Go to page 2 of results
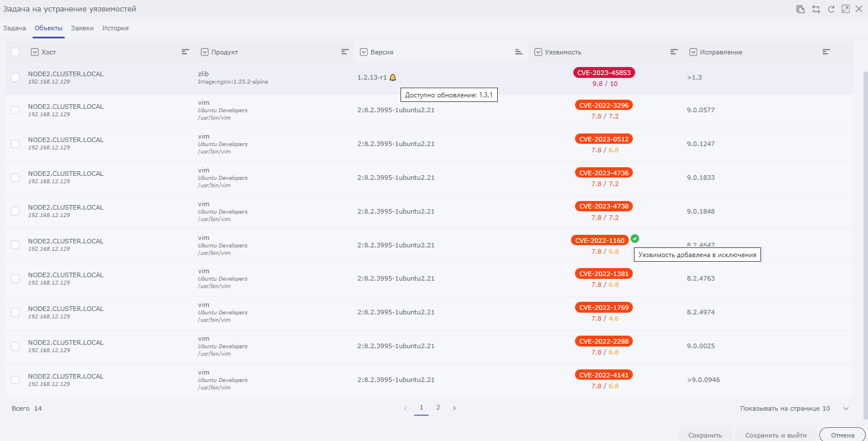Image resolution: width=868 pixels, height=441 pixels. 438,408
